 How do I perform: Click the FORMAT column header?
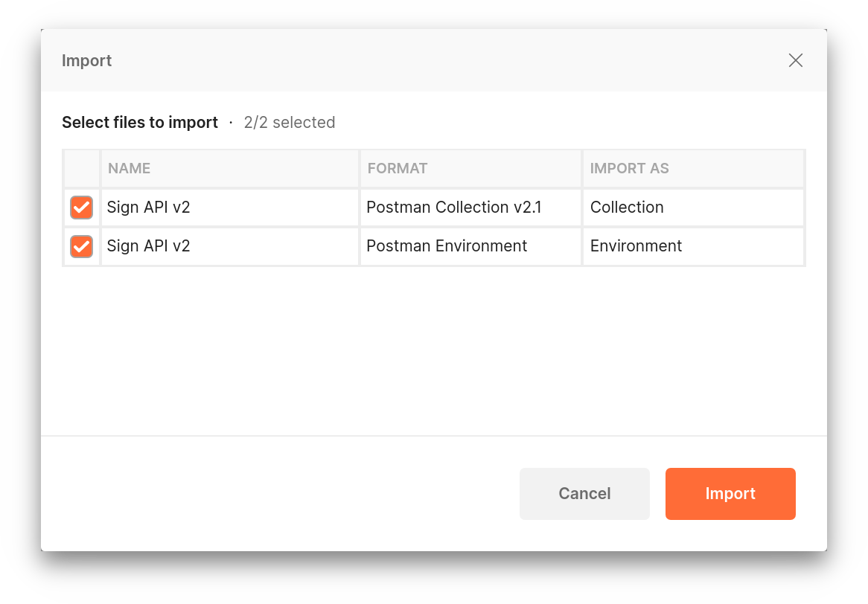pos(397,169)
